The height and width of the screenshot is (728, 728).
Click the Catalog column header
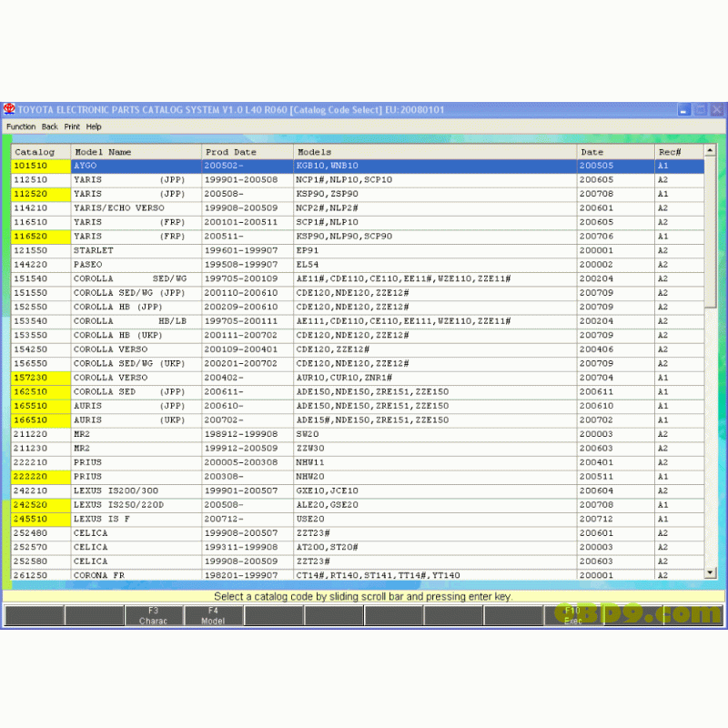(40, 152)
